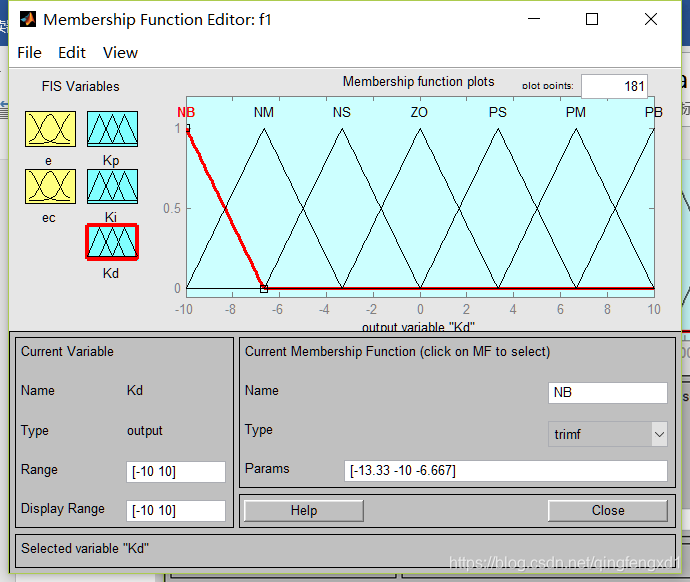Minimize the Membership Function Editor window
This screenshot has height=582, width=690.
click(534, 19)
